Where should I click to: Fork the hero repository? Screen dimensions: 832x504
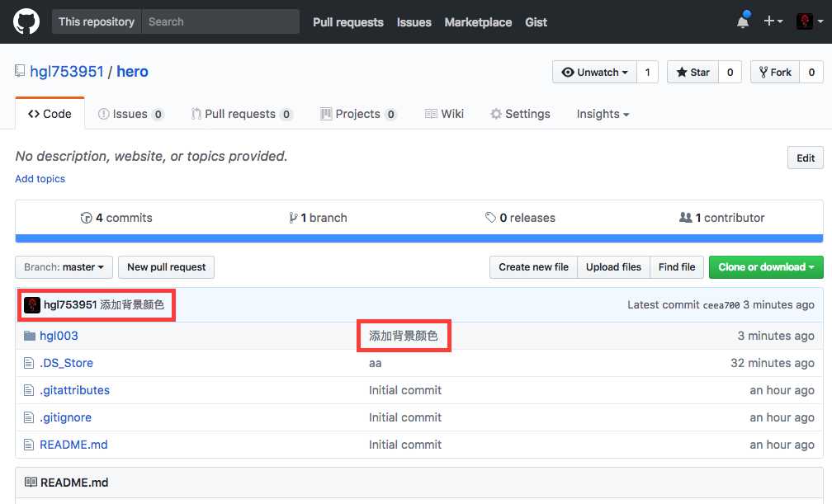[x=775, y=73]
